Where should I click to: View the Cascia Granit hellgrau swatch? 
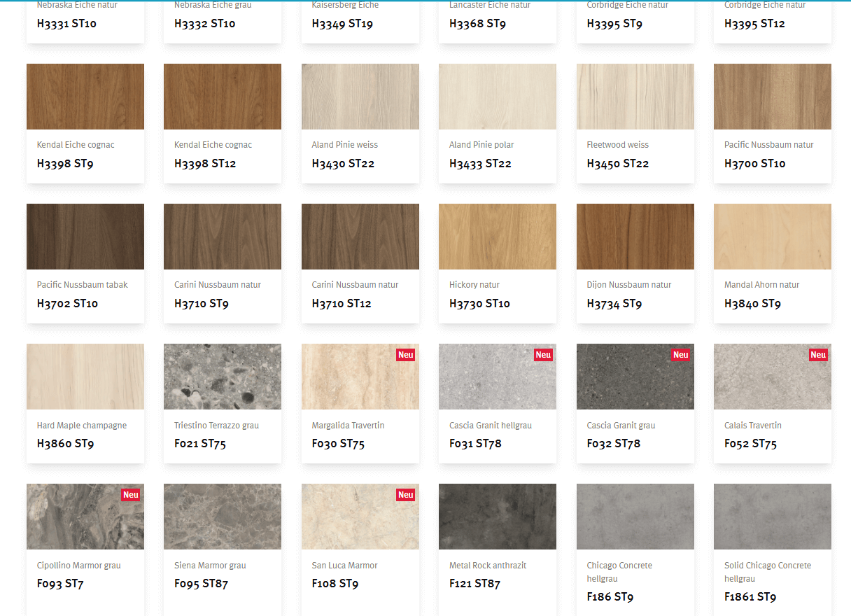[498, 377]
